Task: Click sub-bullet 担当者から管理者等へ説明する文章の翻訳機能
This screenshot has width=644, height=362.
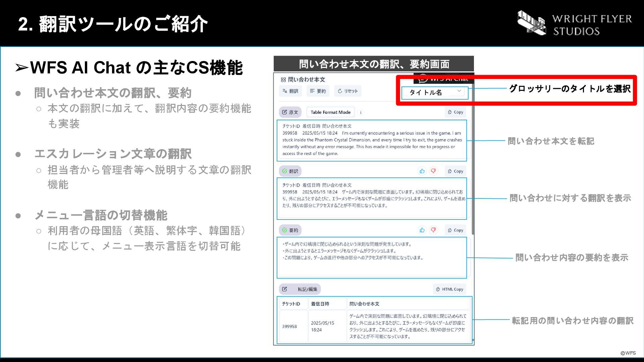Action: 149,177
